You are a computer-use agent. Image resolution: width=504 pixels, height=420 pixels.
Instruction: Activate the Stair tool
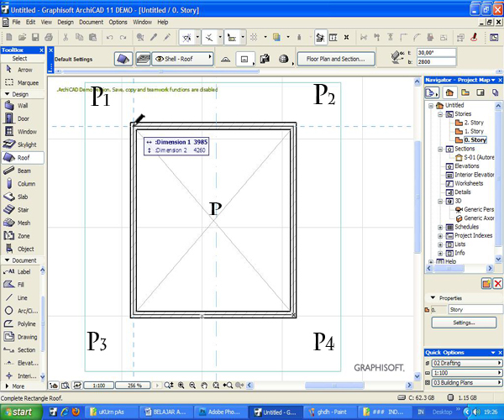[x=21, y=209]
